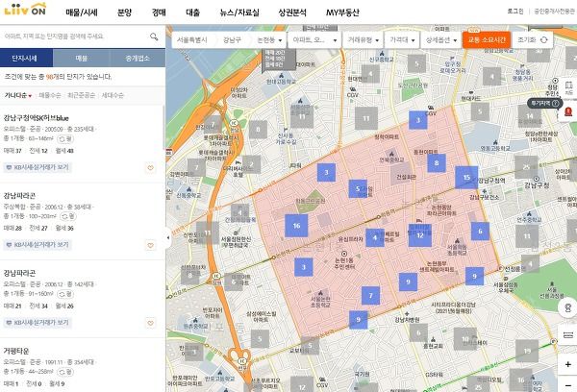This screenshot has width=577, height=392.
Task: Zoom in the map with plus
Action: (x=568, y=364)
